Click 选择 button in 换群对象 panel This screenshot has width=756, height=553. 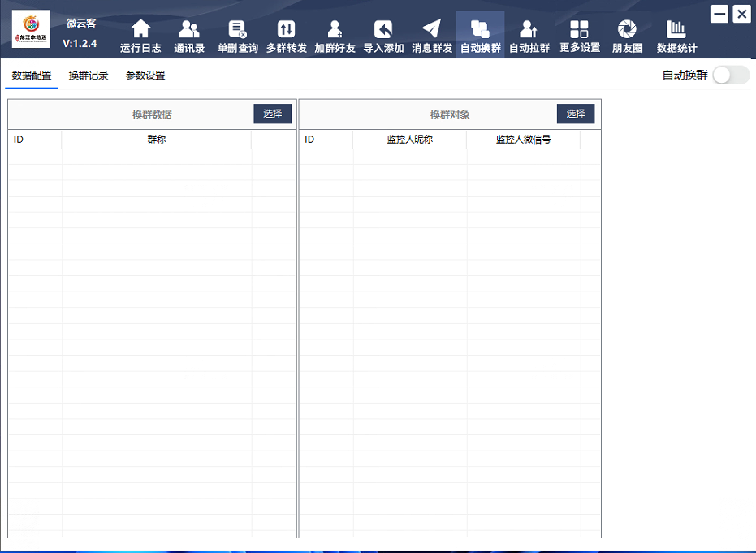click(576, 114)
